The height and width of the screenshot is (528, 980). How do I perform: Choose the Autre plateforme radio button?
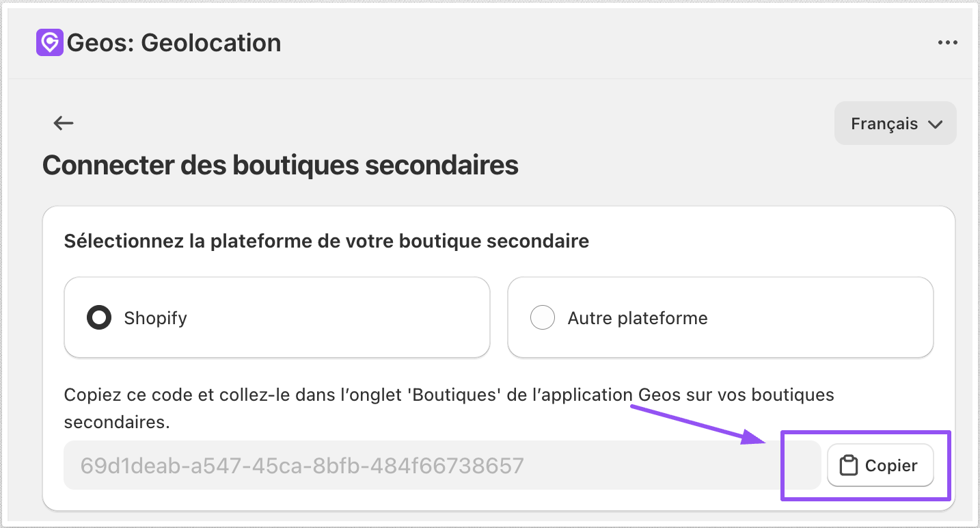pyautogui.click(x=543, y=318)
